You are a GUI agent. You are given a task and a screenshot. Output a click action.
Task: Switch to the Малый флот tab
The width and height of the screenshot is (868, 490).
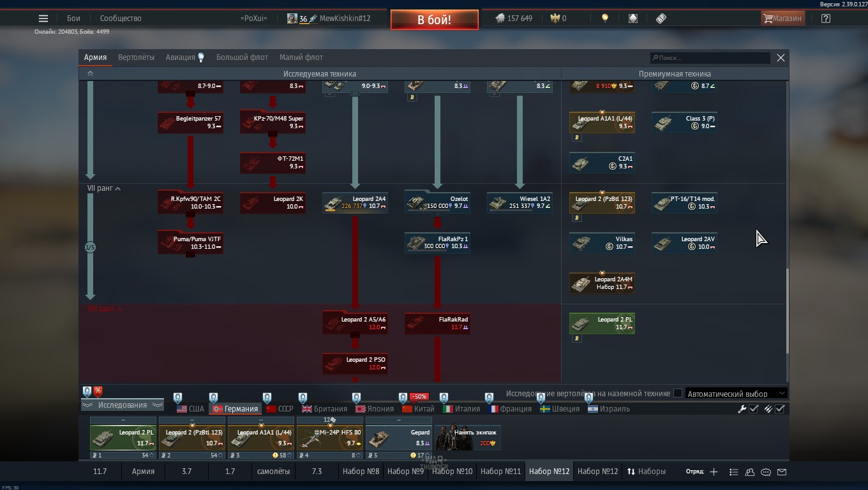tap(301, 57)
